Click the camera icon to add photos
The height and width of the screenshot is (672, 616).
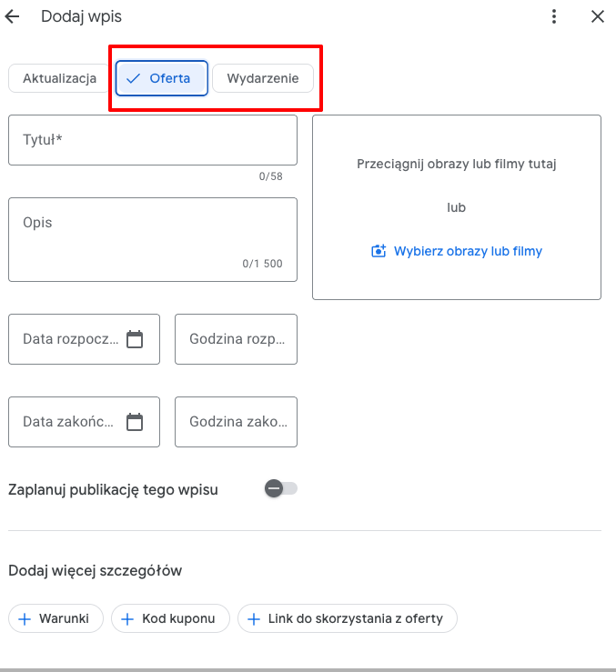tap(379, 251)
